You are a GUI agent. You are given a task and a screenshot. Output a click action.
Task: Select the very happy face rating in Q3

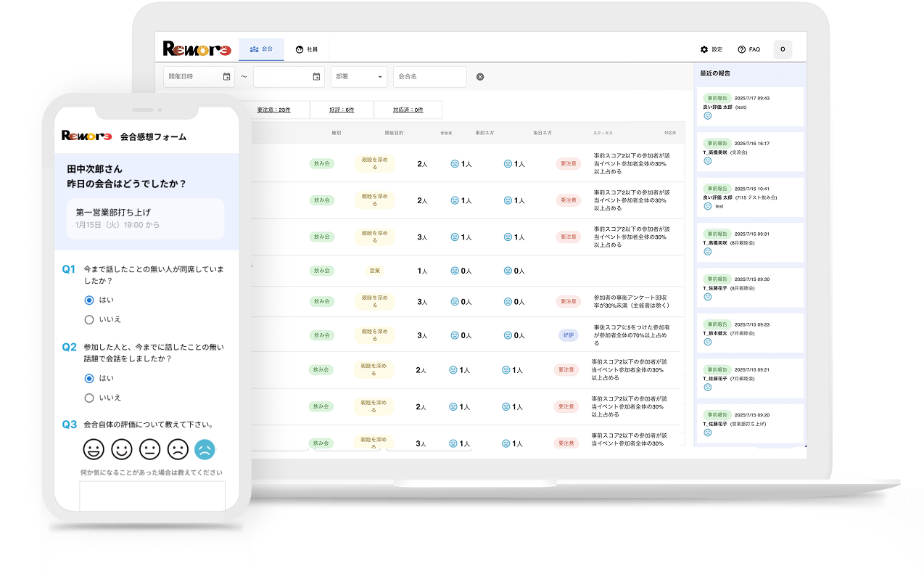pyautogui.click(x=94, y=450)
